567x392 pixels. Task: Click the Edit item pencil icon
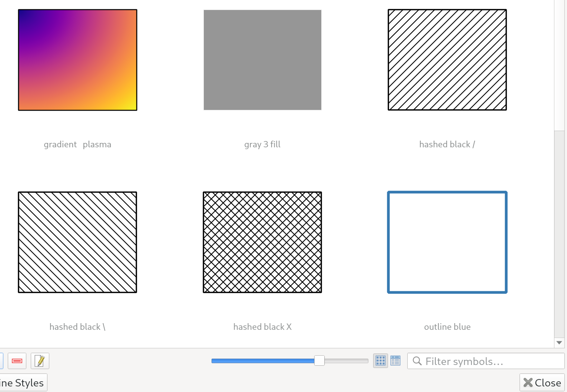tap(40, 361)
